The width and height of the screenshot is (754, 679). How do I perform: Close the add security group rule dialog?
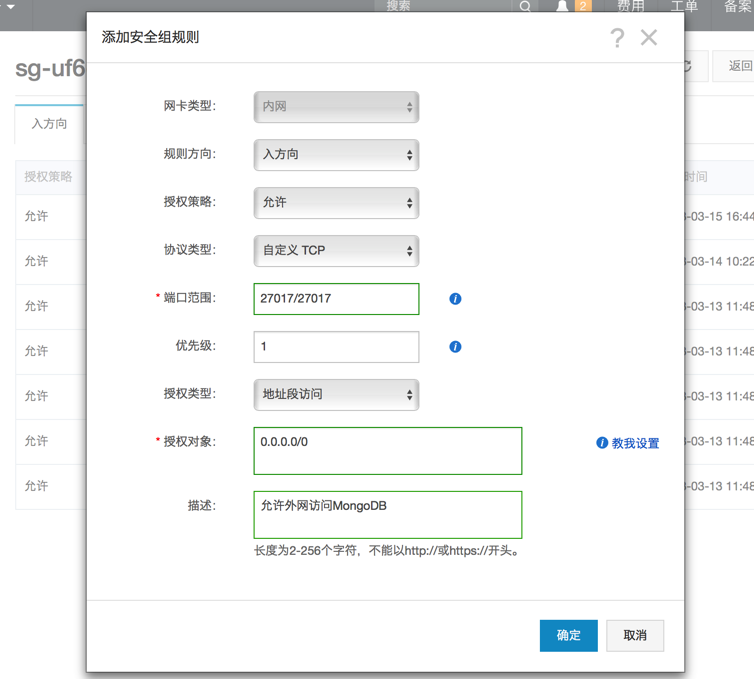pos(649,37)
